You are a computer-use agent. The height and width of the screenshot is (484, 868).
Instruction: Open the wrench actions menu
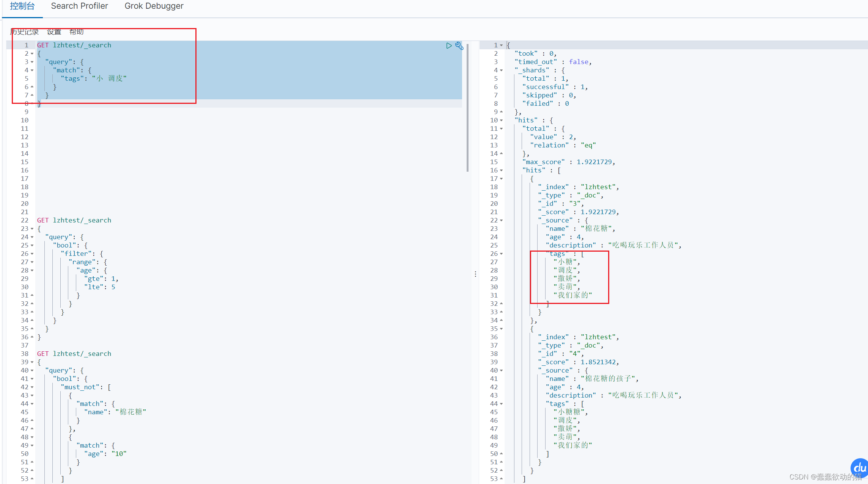pos(459,45)
